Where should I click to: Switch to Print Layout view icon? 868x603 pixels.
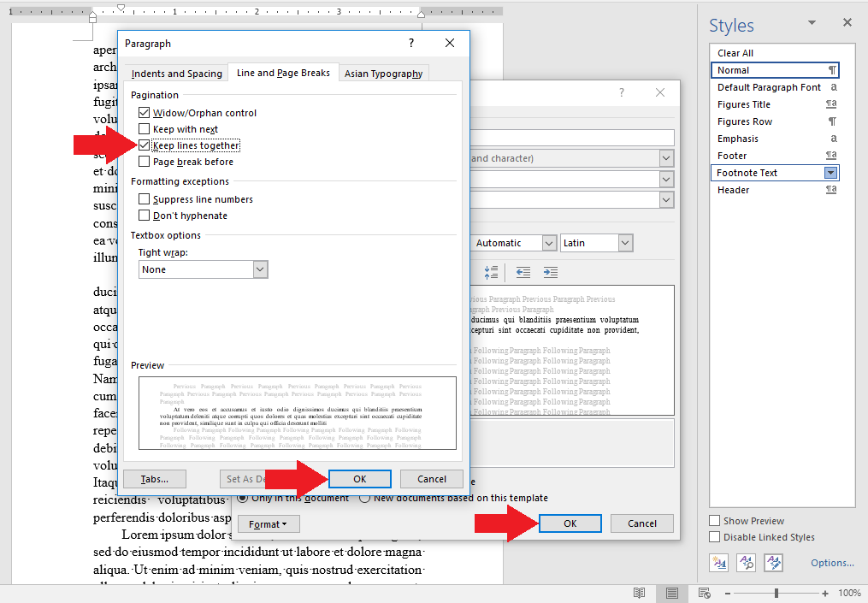point(672,593)
